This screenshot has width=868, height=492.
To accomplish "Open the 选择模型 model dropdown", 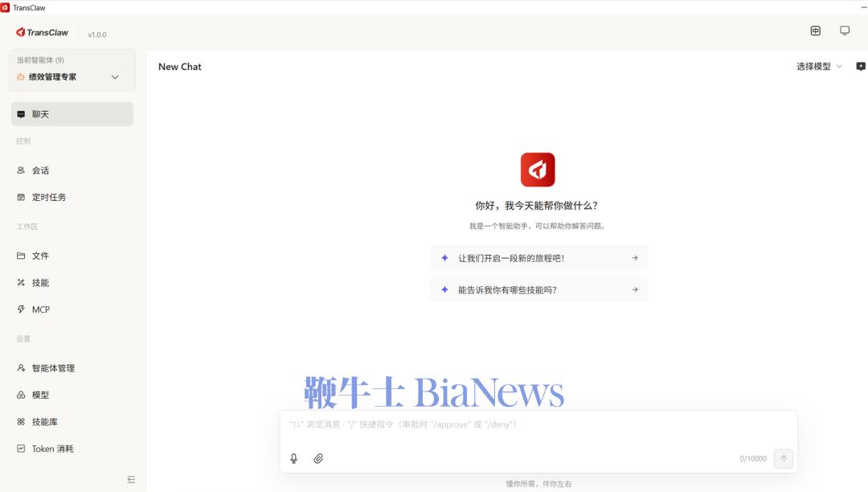I will [819, 67].
